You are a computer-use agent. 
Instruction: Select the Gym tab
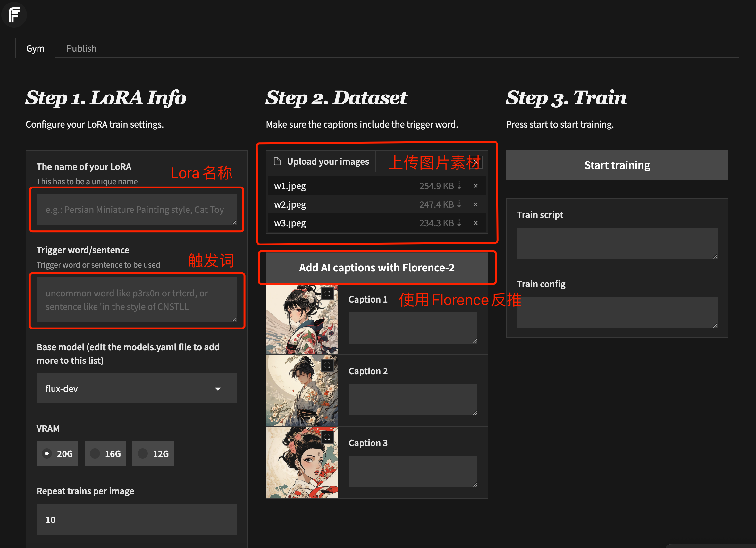click(35, 48)
